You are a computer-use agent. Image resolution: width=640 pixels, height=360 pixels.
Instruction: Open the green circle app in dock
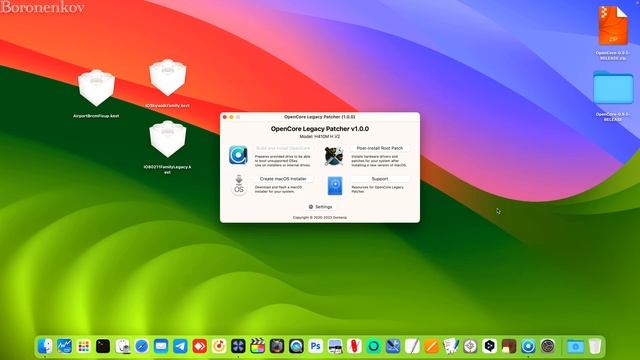point(373,346)
